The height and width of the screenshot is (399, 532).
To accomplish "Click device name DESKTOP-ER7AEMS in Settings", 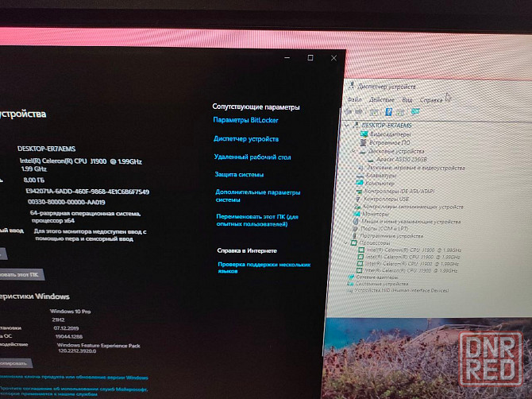I will point(47,149).
